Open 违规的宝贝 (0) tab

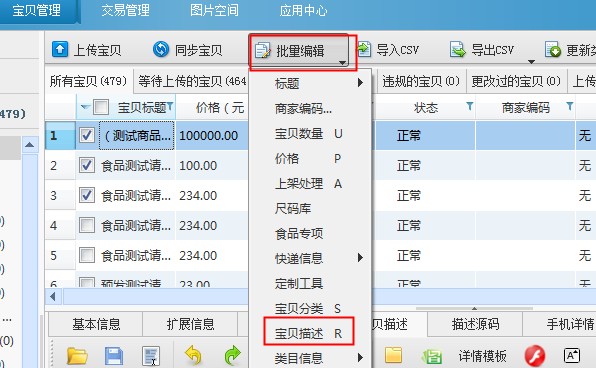click(421, 81)
